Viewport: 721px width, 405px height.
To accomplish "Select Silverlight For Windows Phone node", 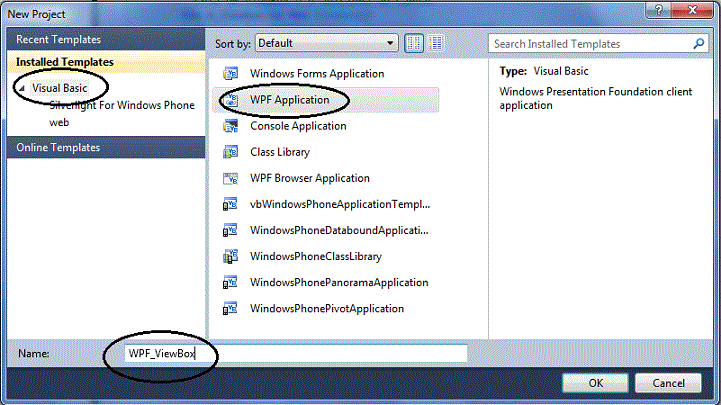I will click(122, 105).
